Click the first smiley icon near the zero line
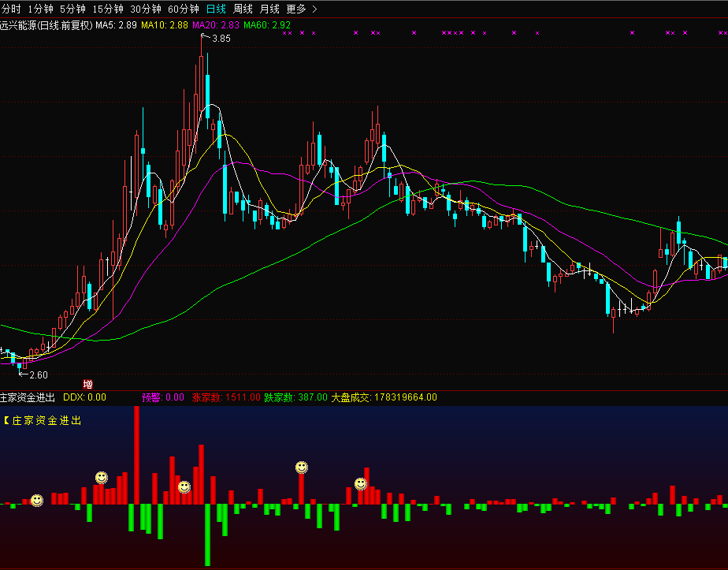 (x=37, y=501)
